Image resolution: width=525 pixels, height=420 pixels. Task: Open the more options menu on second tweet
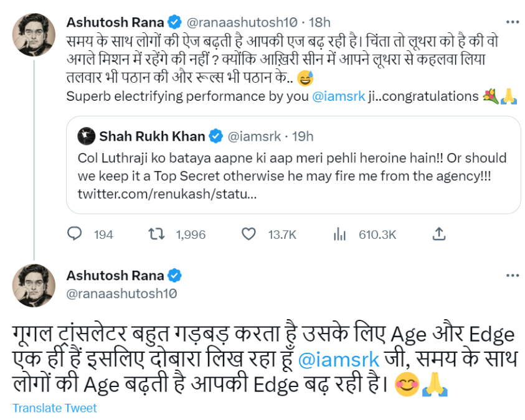(x=512, y=275)
